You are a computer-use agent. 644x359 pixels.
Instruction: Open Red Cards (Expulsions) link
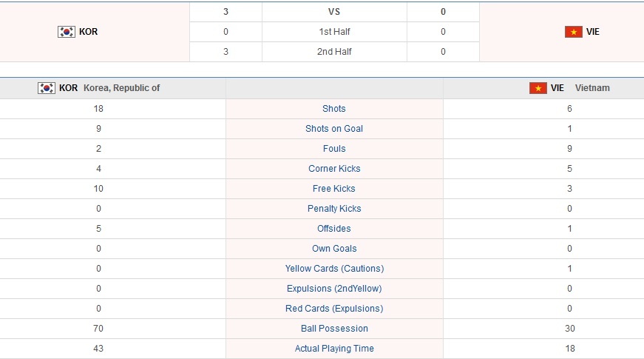tap(334, 309)
